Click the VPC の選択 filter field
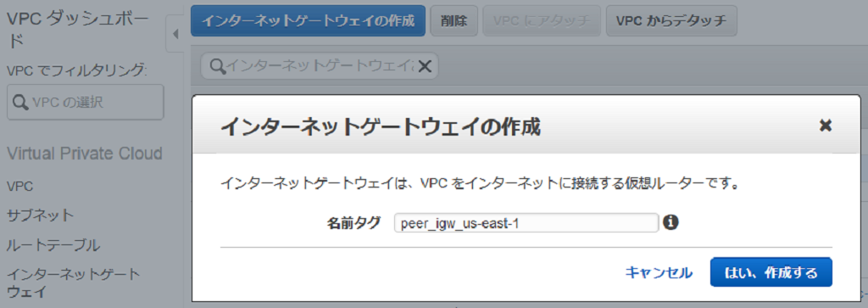The height and width of the screenshot is (308, 868). click(86, 102)
